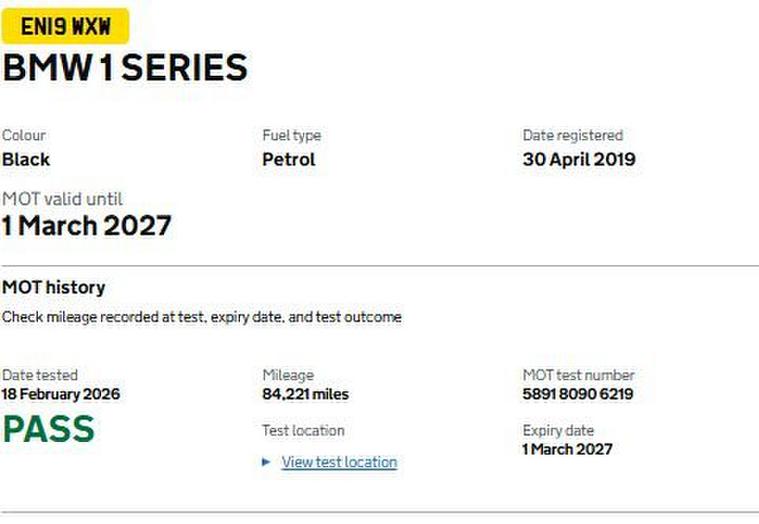Click the View test location link
759x524 pixels.
point(339,462)
